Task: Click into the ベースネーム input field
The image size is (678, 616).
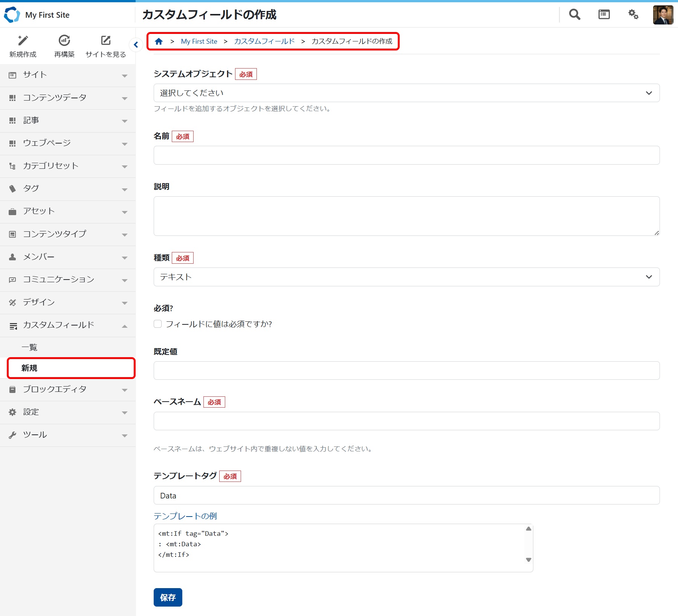Action: click(x=406, y=421)
